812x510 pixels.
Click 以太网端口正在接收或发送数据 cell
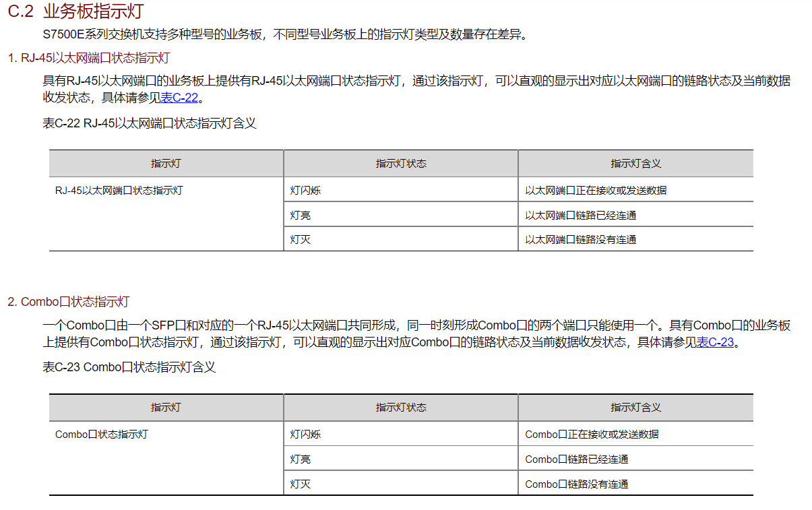click(x=635, y=190)
